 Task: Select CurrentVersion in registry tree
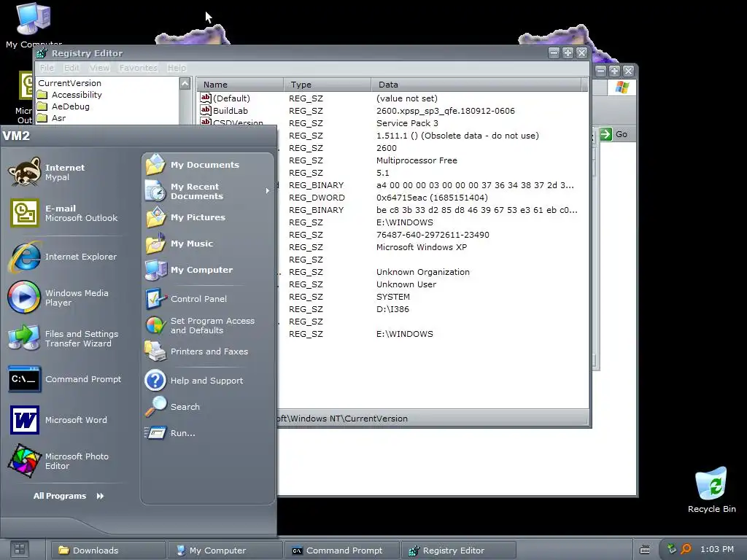[x=69, y=83]
